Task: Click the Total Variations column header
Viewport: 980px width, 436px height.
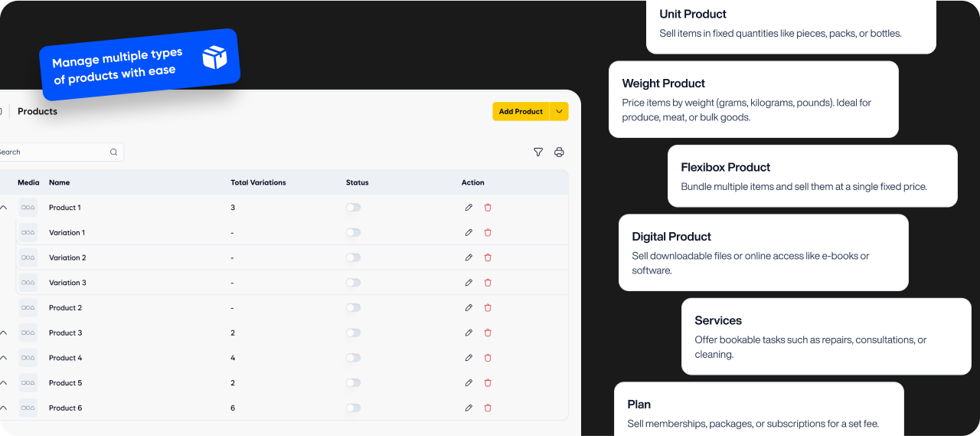Action: point(258,183)
